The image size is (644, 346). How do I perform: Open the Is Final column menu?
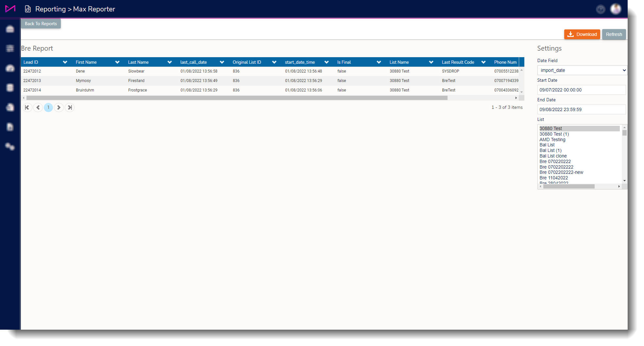pyautogui.click(x=379, y=62)
